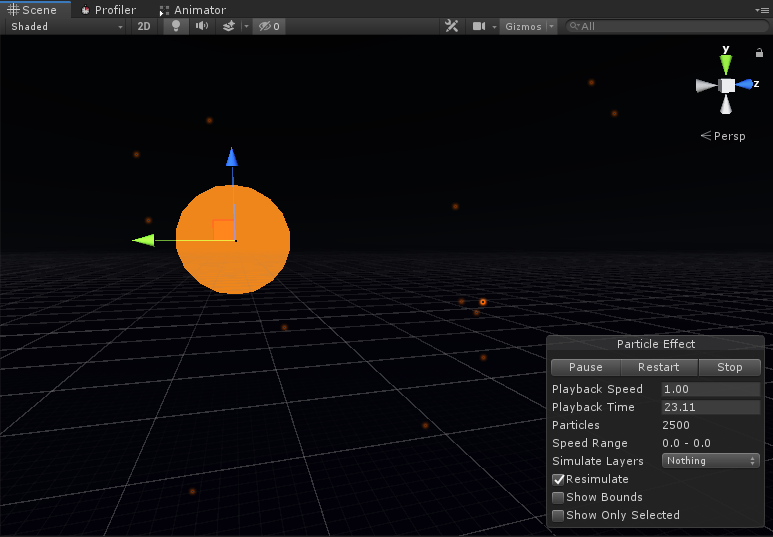
Task: Click the hidden objects visibility counter
Action: (268, 26)
